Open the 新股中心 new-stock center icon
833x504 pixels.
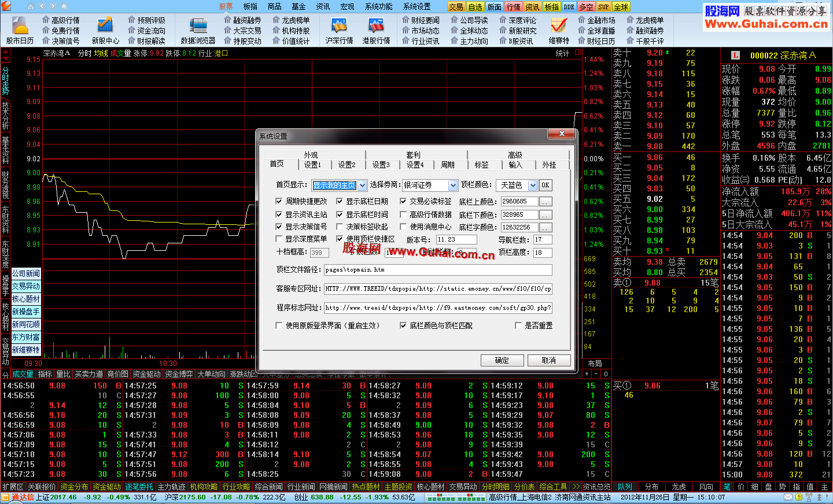(x=105, y=31)
